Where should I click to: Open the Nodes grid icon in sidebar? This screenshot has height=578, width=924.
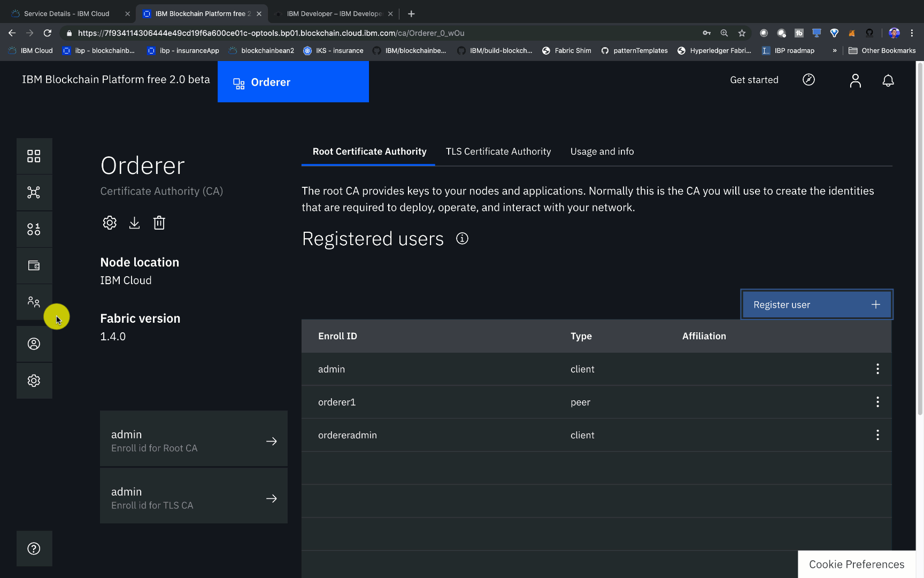pos(34,156)
